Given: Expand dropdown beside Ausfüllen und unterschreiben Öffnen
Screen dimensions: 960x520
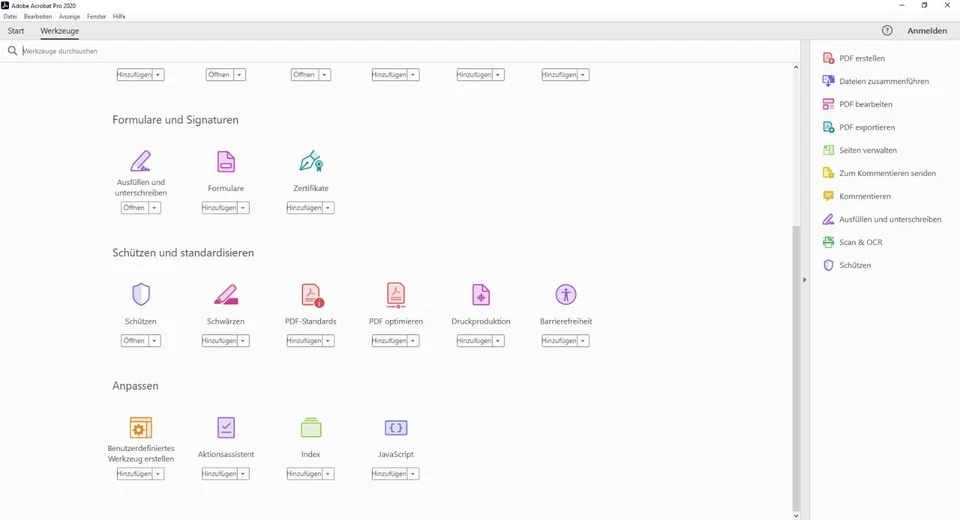Looking at the screenshot, I should [154, 208].
